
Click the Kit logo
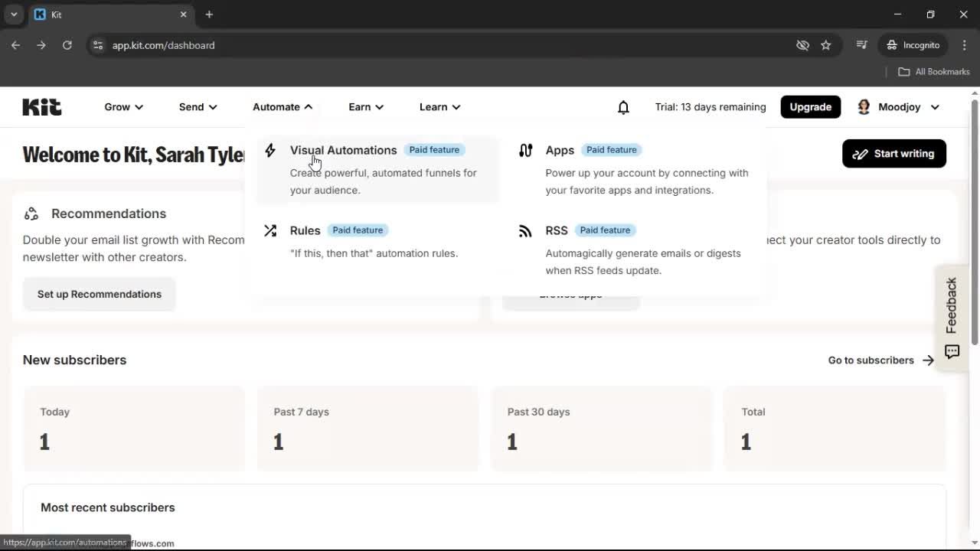[x=41, y=107]
